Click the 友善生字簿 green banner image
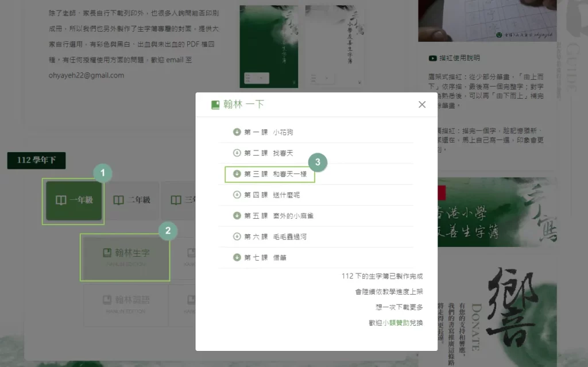This screenshot has height=367, width=588. point(497,212)
